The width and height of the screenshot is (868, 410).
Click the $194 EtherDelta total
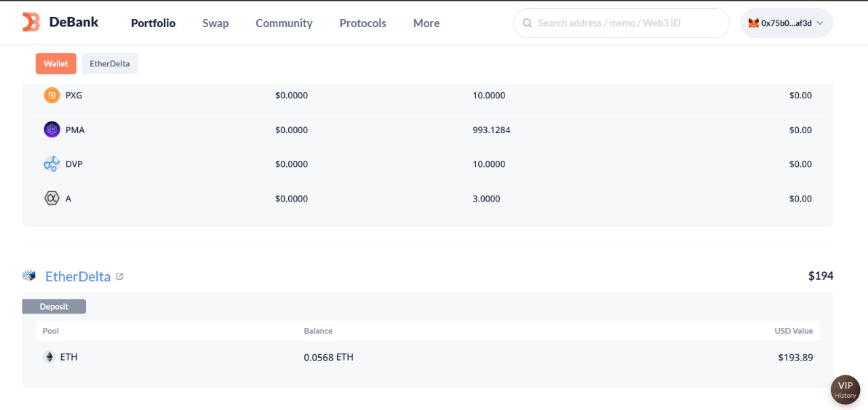(x=821, y=276)
